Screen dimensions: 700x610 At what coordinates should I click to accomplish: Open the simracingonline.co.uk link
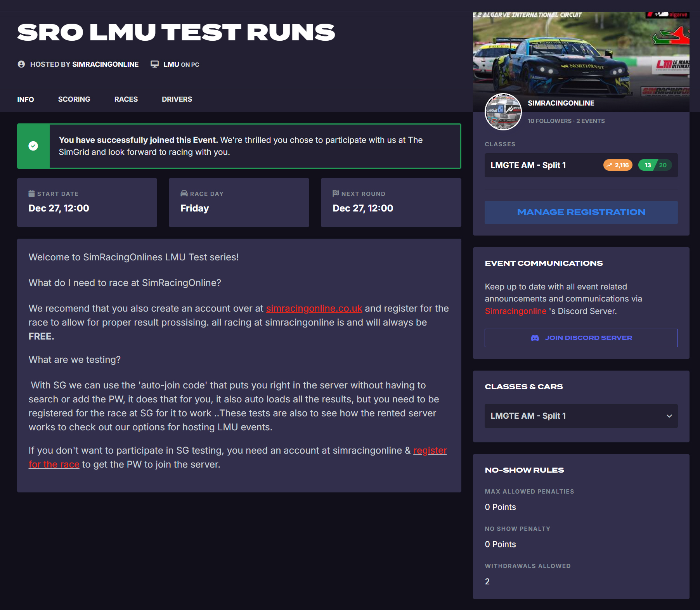tap(314, 308)
